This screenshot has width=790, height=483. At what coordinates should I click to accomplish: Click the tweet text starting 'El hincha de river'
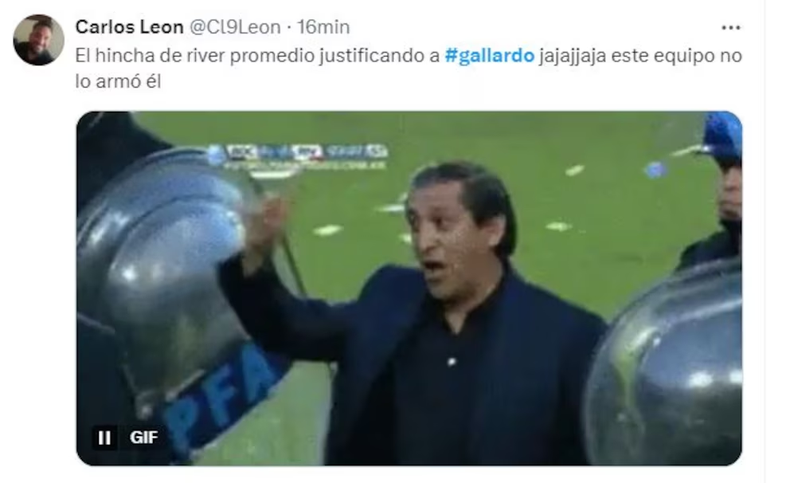point(409,68)
